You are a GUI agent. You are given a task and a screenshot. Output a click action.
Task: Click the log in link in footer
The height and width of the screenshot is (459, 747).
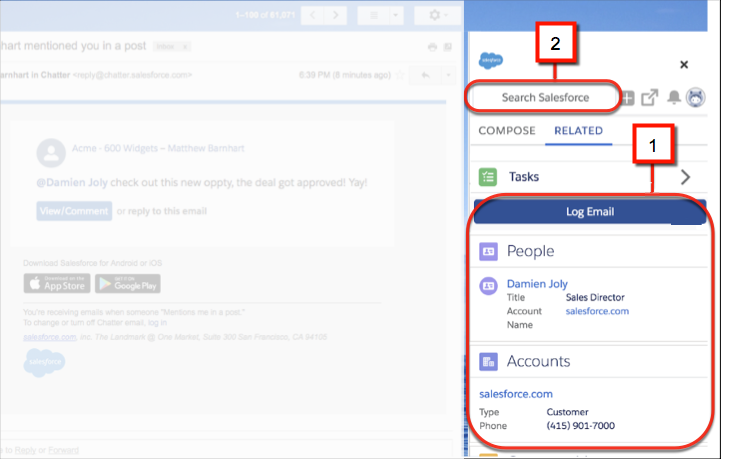coord(157,323)
